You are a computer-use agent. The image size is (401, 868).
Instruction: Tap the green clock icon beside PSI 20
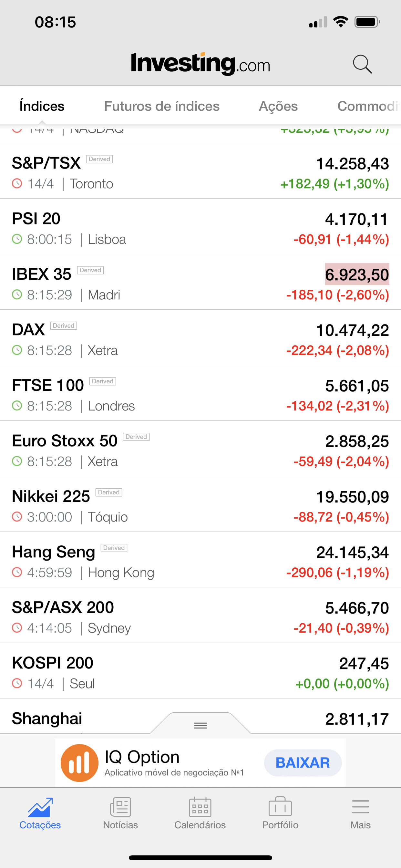17,239
